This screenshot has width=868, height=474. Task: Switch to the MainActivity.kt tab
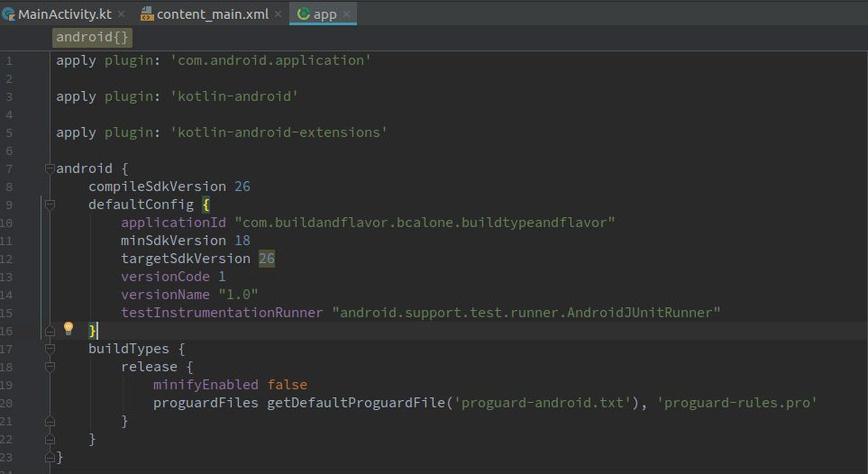(x=64, y=14)
